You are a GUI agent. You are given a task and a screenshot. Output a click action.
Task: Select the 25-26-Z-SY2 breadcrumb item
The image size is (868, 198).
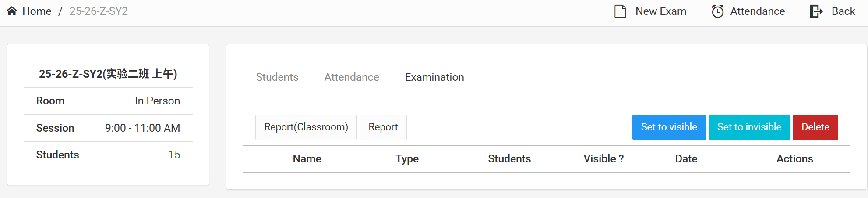point(99,11)
